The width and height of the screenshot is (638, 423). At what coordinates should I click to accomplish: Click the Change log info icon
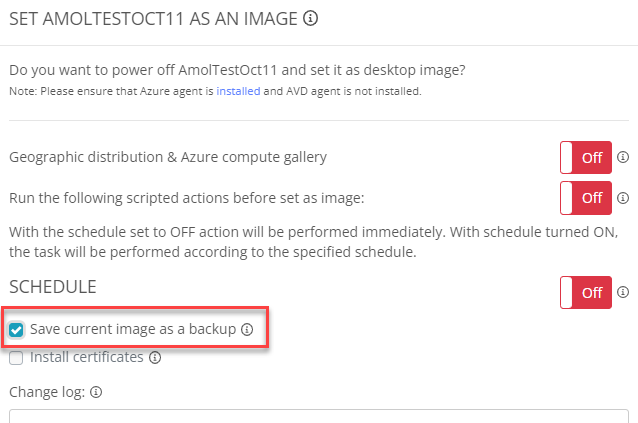[96, 392]
